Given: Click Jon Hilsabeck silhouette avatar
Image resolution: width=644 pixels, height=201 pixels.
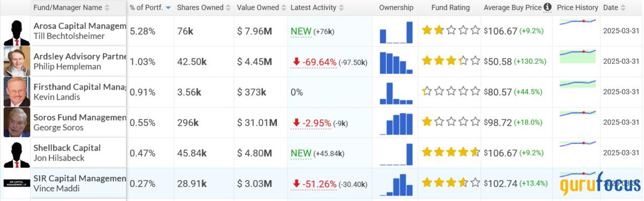Looking at the screenshot, I should (x=17, y=153).
